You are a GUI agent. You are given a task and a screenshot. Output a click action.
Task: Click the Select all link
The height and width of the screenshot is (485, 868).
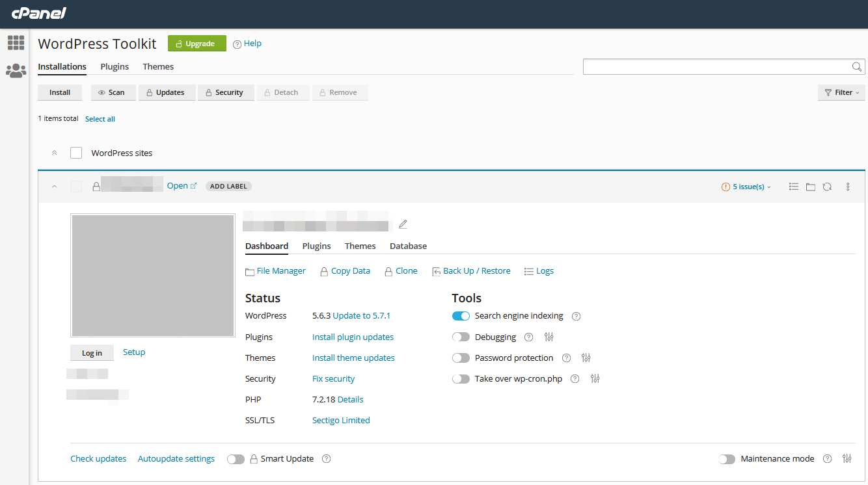pyautogui.click(x=100, y=119)
